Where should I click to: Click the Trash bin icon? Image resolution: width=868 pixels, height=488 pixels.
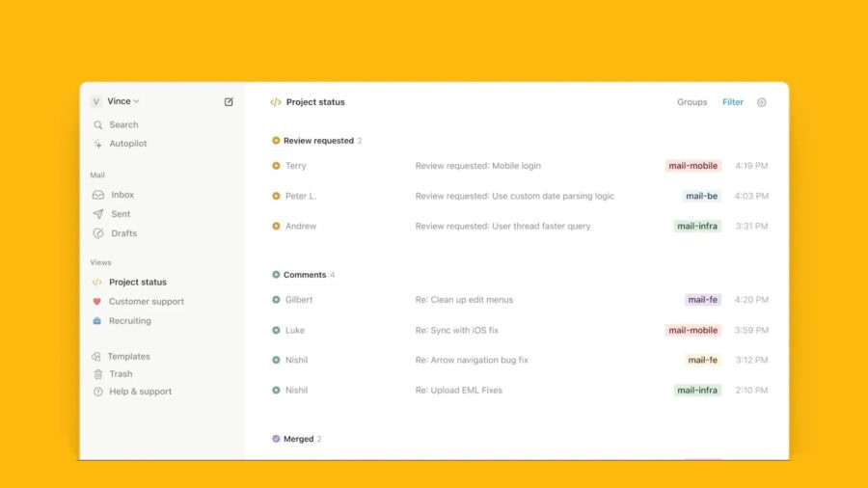click(x=98, y=374)
